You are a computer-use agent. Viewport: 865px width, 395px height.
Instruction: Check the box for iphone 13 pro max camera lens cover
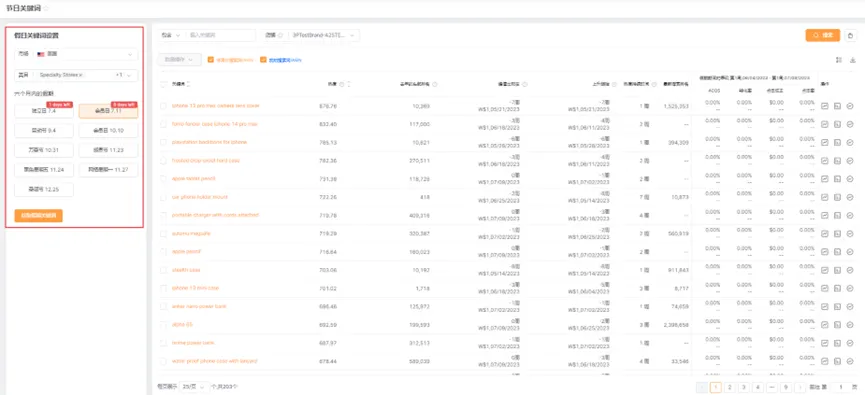point(163,106)
